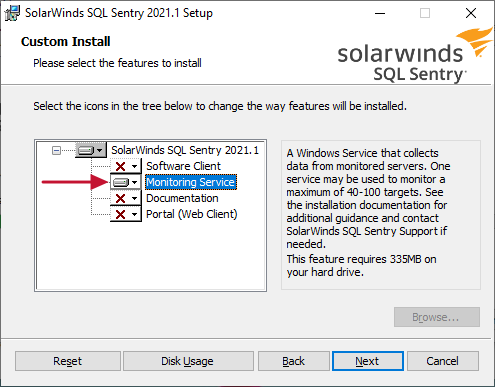
Task: Select the Monitoring Service feature label
Action: (x=191, y=182)
